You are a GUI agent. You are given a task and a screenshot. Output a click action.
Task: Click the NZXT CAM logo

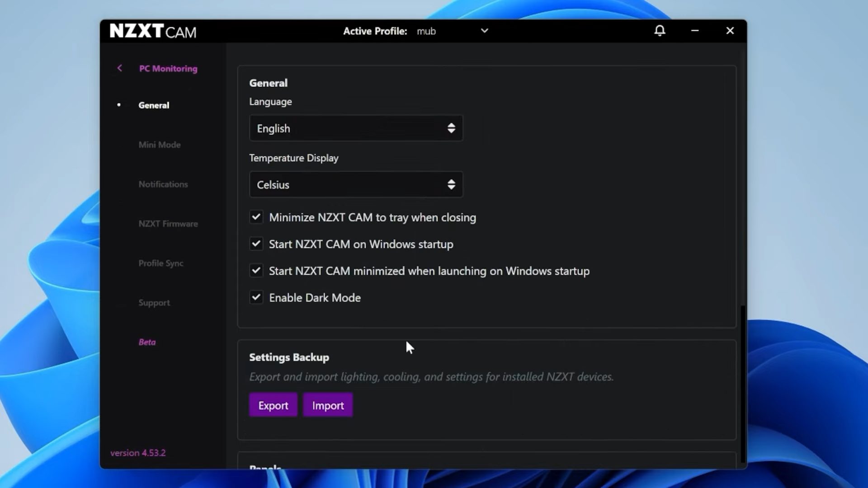coord(153,31)
